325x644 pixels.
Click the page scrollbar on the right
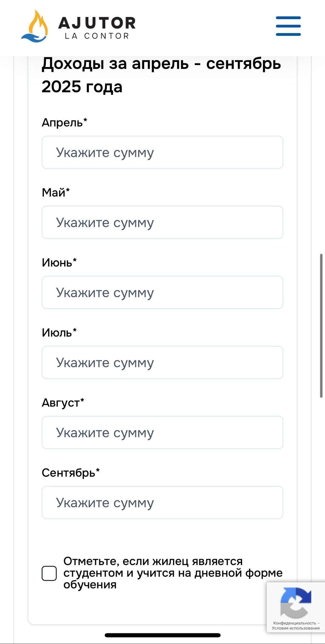pyautogui.click(x=321, y=325)
